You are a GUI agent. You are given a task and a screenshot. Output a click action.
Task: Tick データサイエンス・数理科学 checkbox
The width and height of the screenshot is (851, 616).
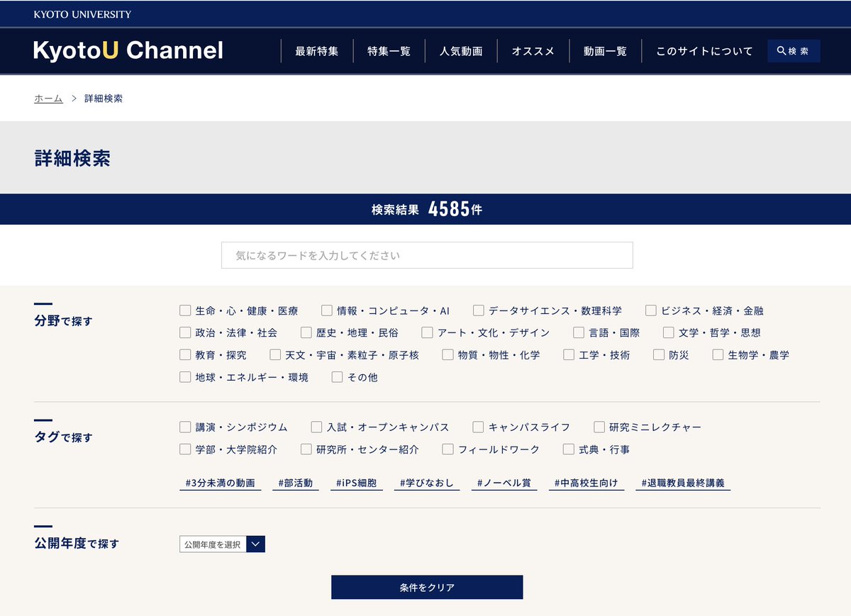click(x=479, y=310)
